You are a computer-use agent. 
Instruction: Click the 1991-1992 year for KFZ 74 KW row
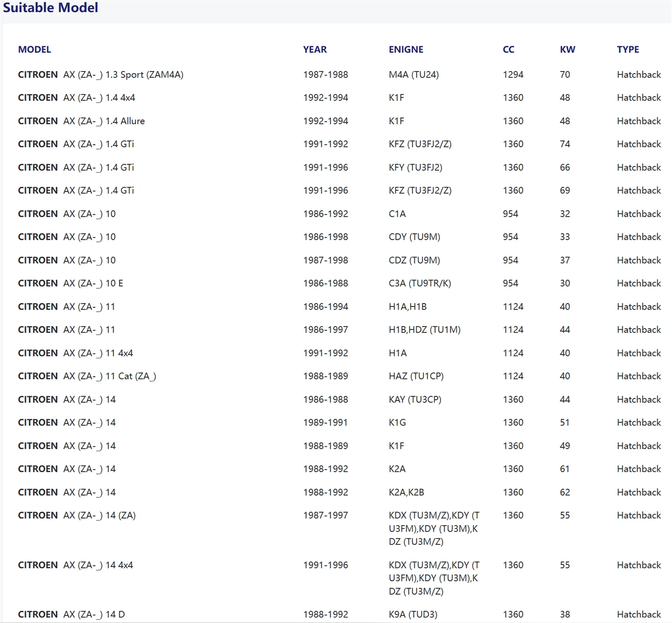click(x=325, y=144)
